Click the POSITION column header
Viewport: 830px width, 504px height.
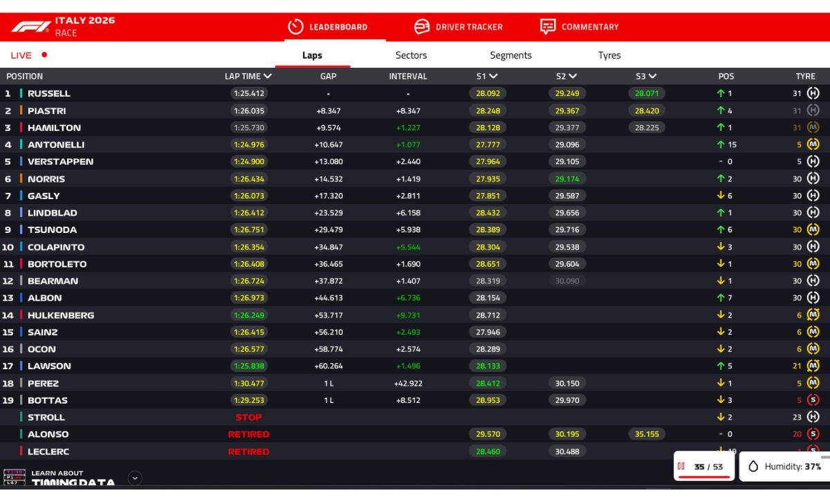click(25, 76)
